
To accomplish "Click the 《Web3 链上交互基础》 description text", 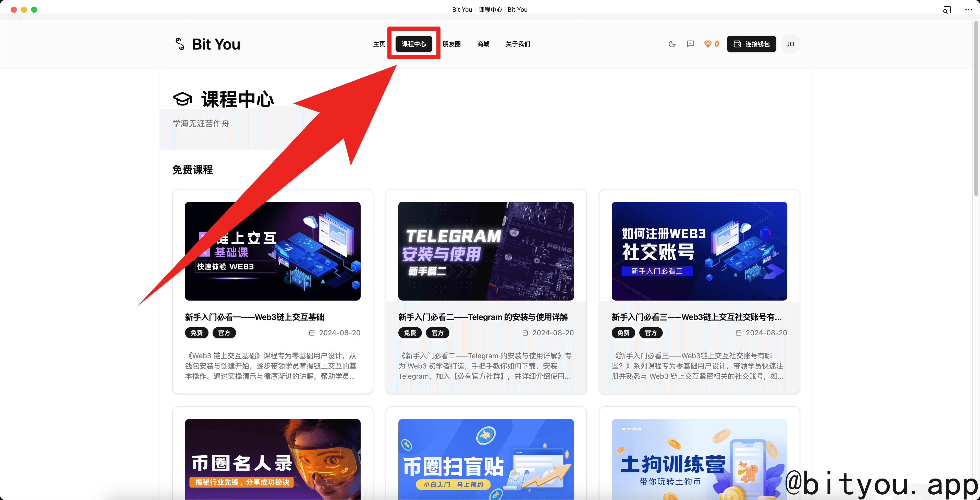I will (x=271, y=366).
